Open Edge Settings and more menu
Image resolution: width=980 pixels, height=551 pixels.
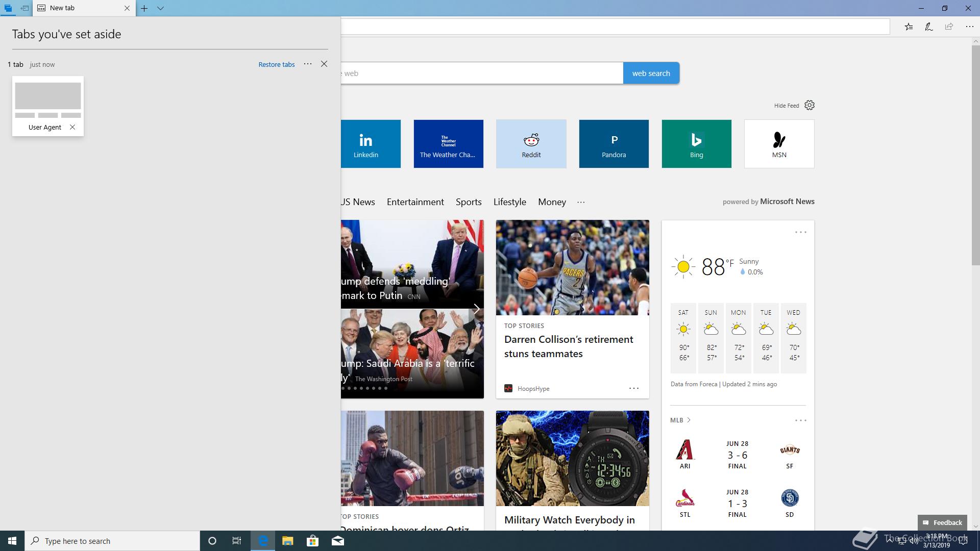pos(969,27)
